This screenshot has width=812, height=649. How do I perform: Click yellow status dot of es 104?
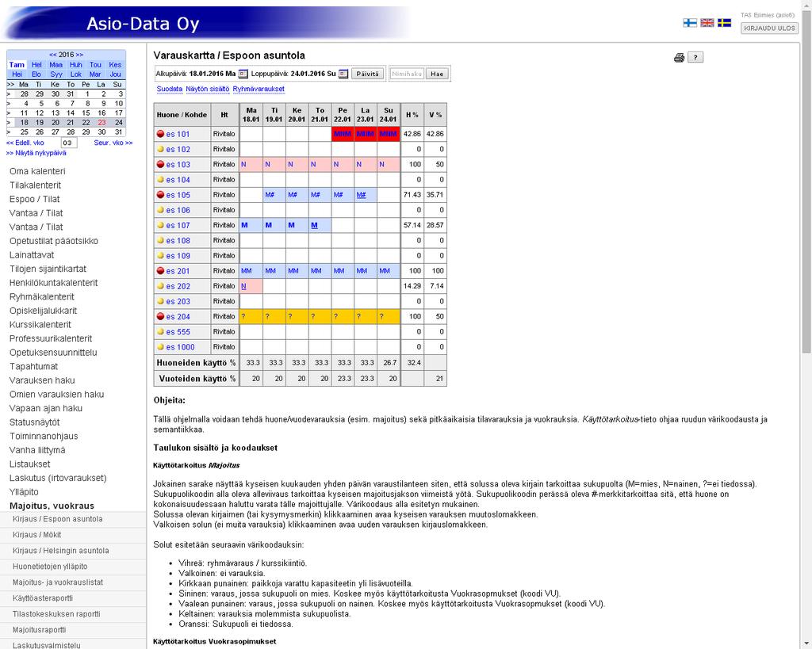click(x=160, y=180)
